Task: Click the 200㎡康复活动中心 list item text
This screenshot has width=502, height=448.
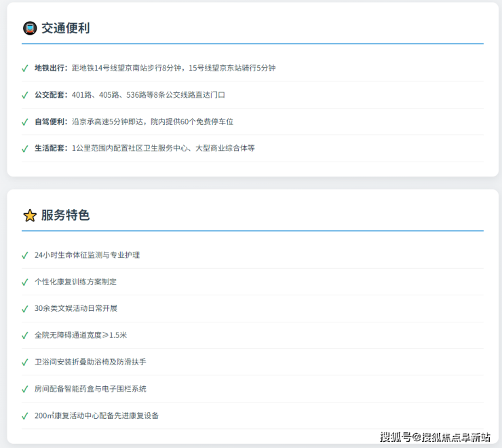Action: tap(96, 415)
